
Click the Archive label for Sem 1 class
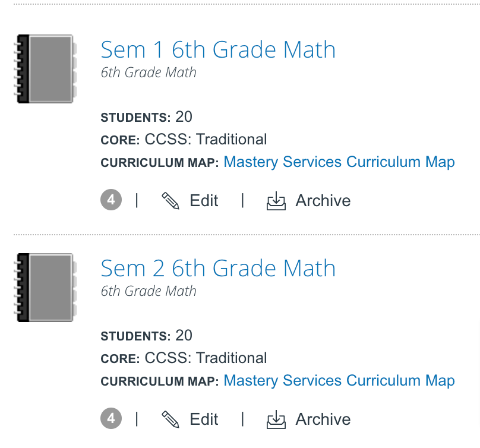(323, 201)
